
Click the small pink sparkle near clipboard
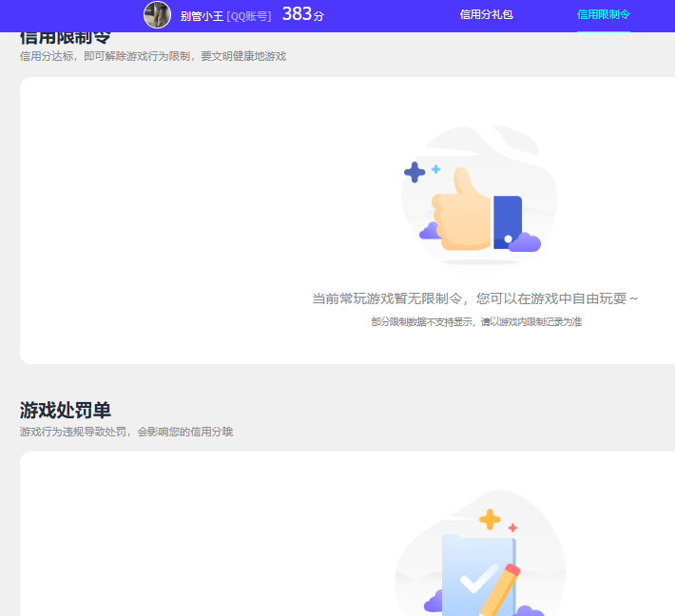512,528
